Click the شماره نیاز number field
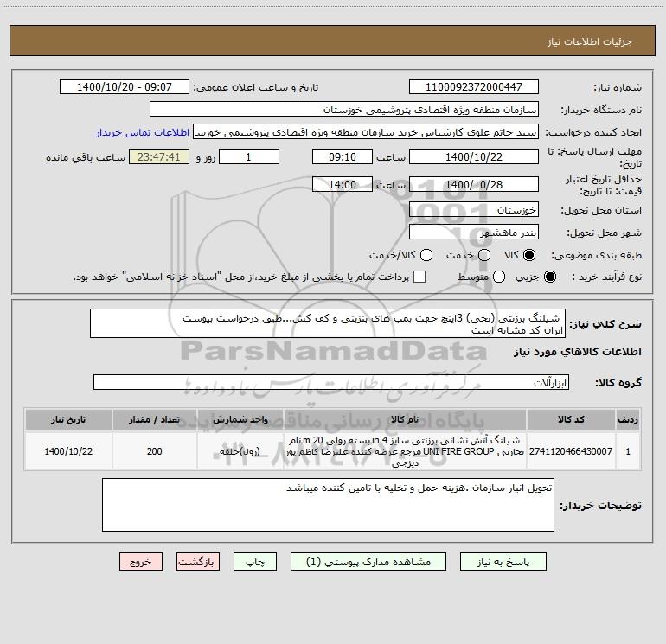This screenshot has height=644, width=666. point(474,86)
